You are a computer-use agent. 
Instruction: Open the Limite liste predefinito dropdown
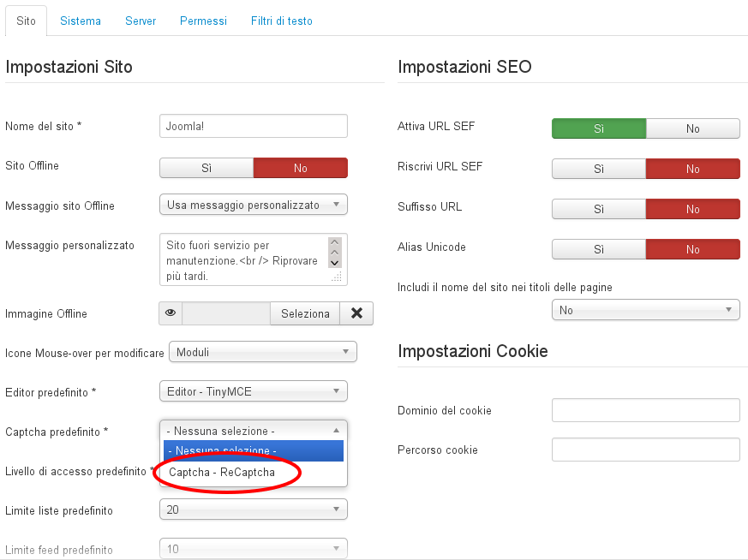pyautogui.click(x=254, y=509)
